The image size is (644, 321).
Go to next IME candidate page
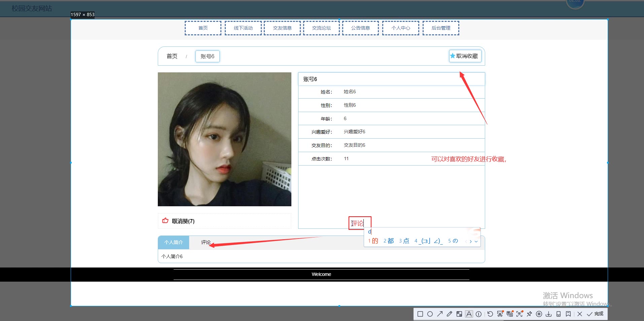470,241
